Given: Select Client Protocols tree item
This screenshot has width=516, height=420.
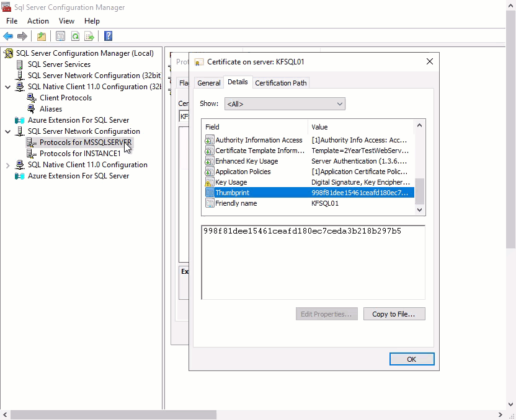Looking at the screenshot, I should click(66, 98).
